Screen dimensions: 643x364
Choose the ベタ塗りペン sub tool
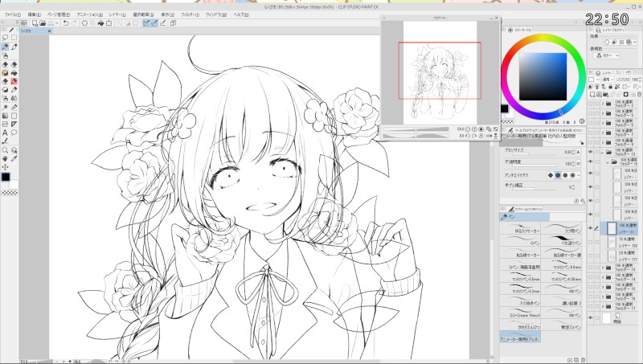click(x=561, y=240)
